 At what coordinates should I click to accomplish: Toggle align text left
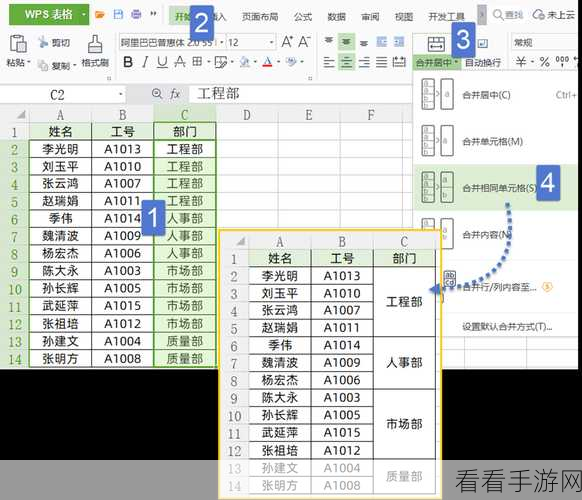coord(329,62)
